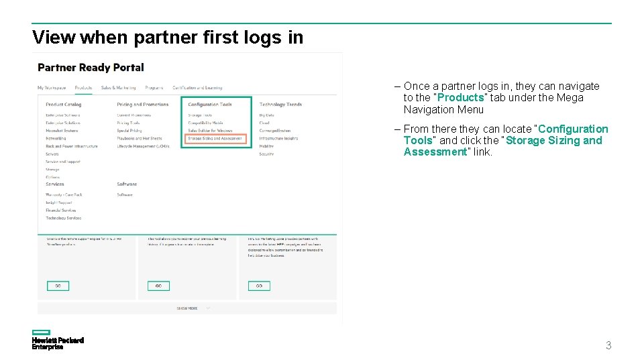Click the Partner Ready Portal title
This screenshot has width=644, height=362.
(91, 68)
